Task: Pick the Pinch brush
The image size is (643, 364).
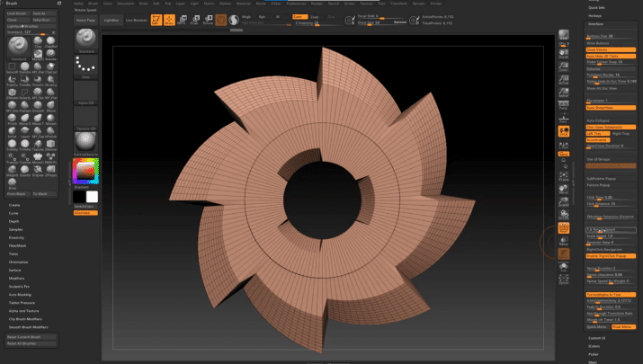Action: [12, 120]
